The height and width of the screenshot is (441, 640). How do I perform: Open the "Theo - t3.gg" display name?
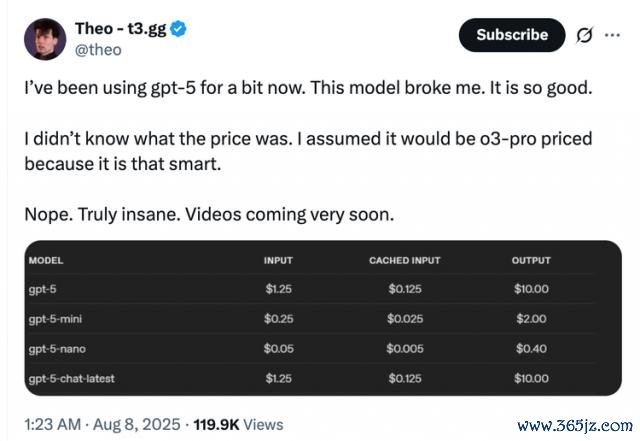tap(120, 29)
